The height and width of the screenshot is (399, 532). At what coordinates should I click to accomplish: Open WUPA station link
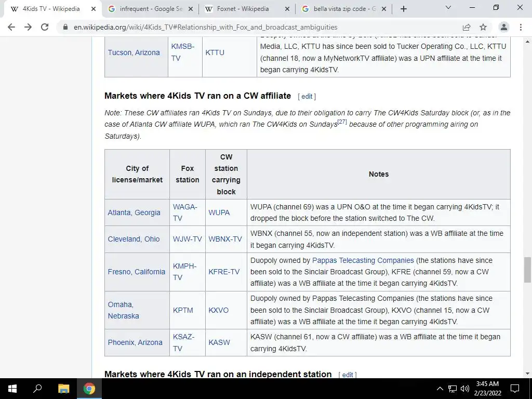219,212
